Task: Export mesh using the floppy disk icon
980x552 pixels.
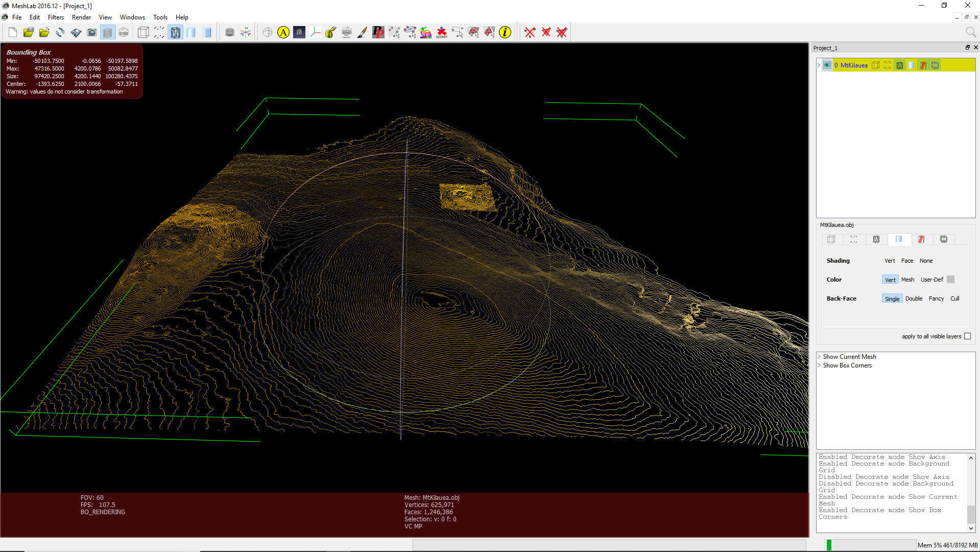Action: pyautogui.click(x=76, y=33)
